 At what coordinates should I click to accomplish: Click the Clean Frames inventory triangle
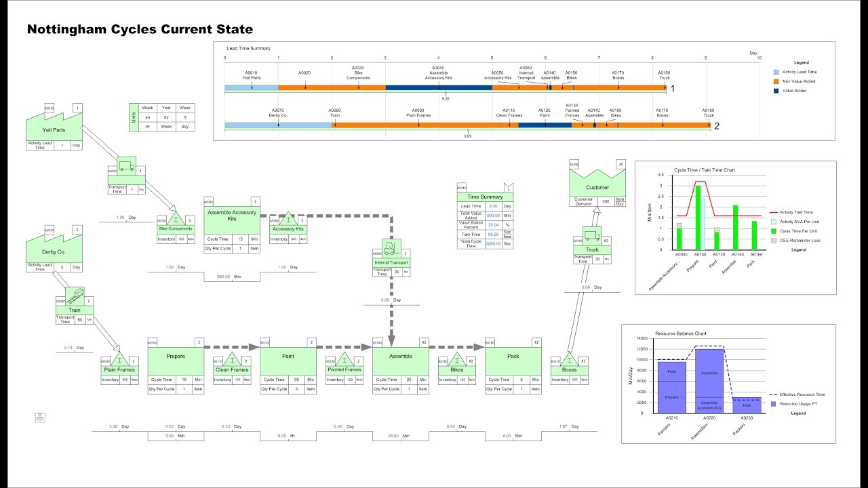232,359
